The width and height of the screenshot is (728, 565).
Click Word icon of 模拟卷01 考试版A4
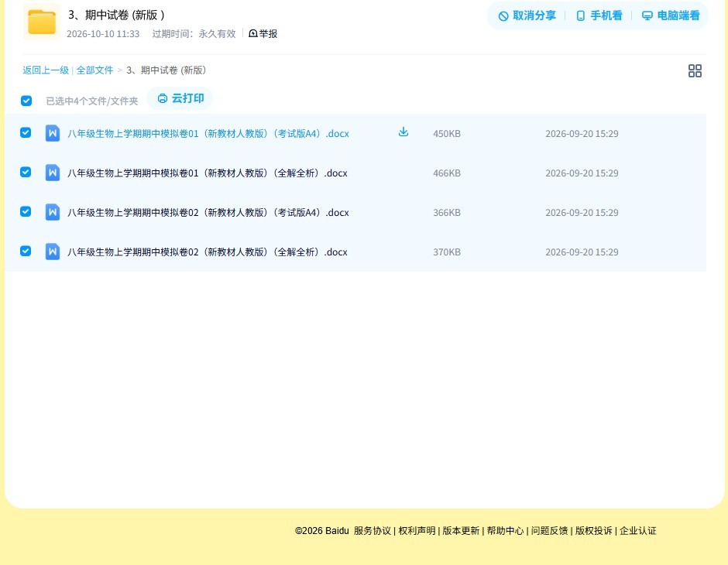tap(53, 134)
